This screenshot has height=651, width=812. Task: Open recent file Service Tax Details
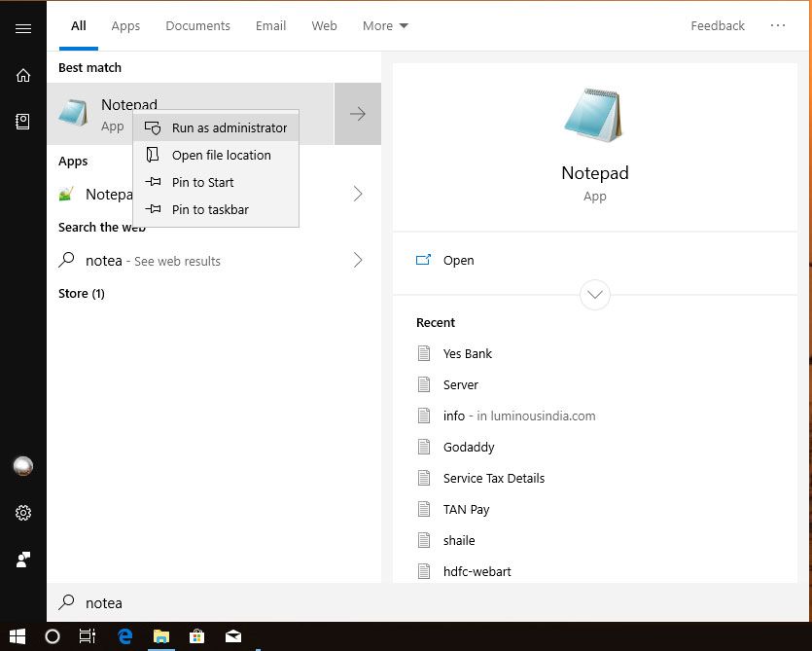click(493, 478)
